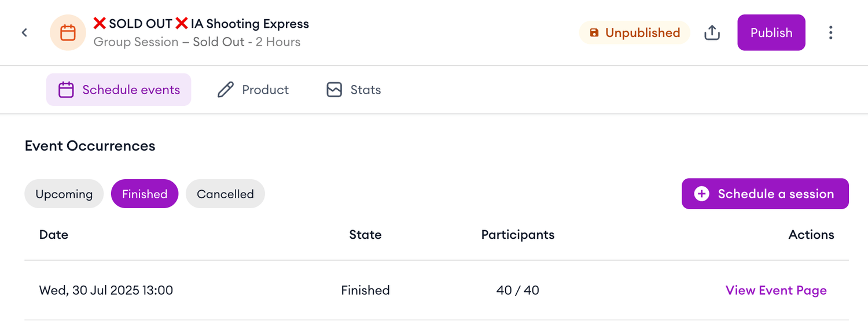Select the Finished filter chip
This screenshot has width=868, height=333.
(x=145, y=194)
